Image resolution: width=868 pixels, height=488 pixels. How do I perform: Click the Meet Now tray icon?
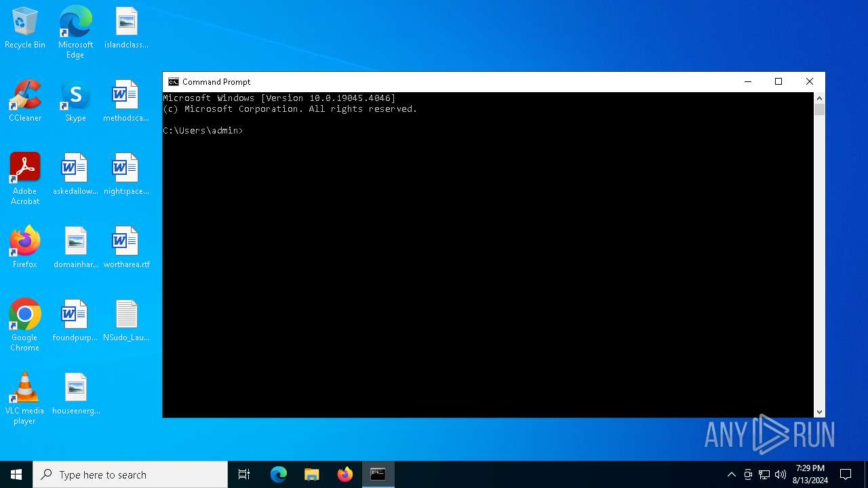coord(748,474)
